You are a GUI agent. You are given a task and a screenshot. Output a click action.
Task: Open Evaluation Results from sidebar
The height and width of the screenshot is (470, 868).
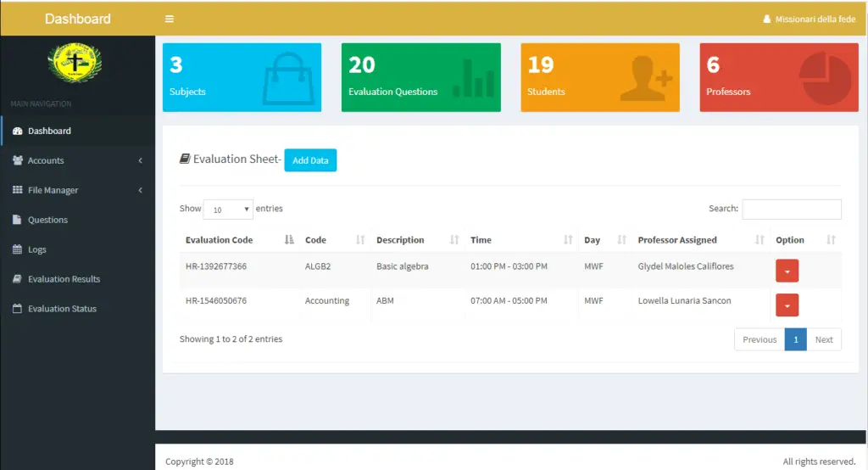tap(64, 279)
